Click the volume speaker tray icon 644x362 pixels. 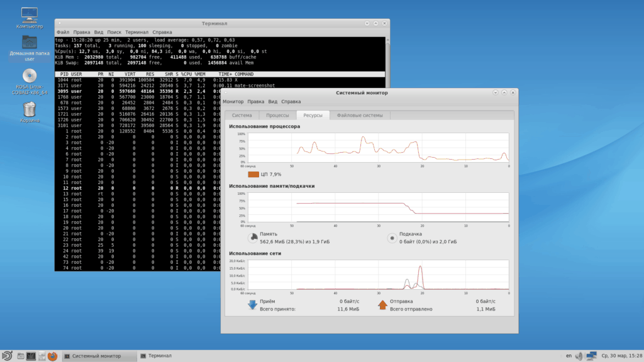coord(578,356)
